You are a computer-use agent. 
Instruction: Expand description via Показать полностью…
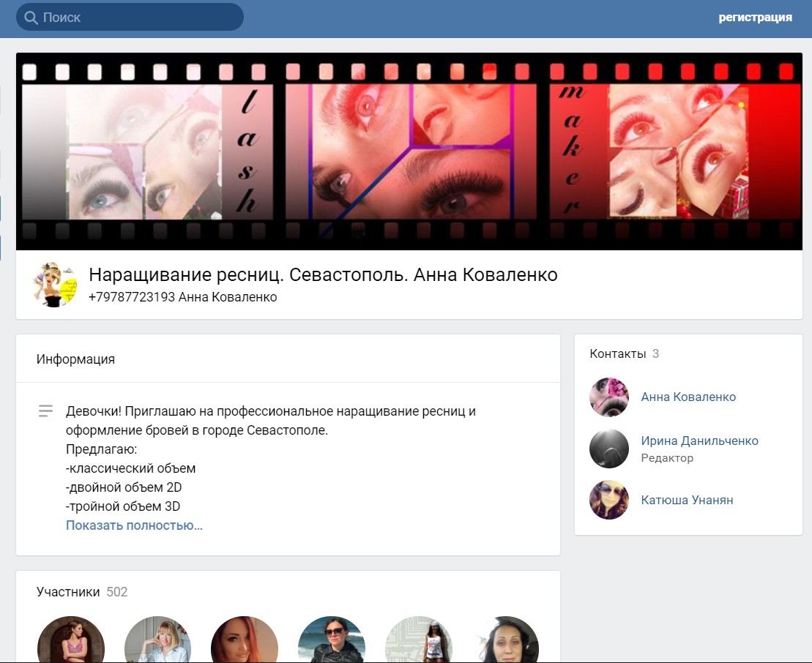pos(134,525)
